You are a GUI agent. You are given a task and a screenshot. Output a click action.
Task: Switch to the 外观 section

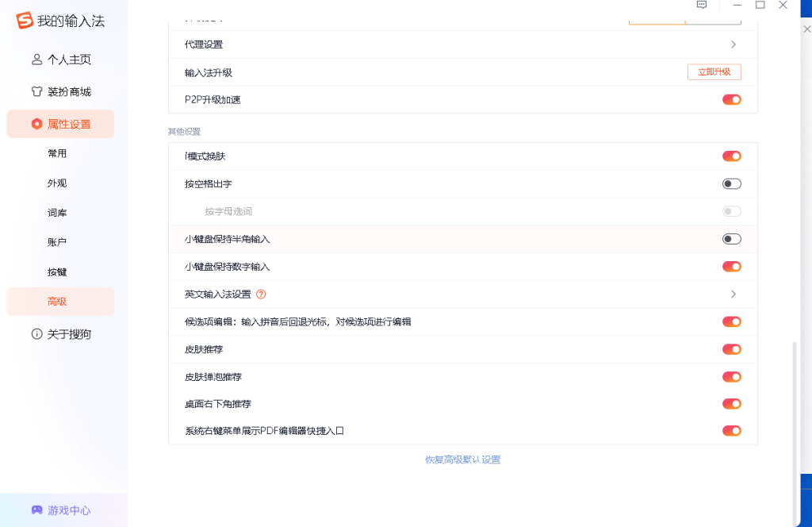(x=59, y=183)
